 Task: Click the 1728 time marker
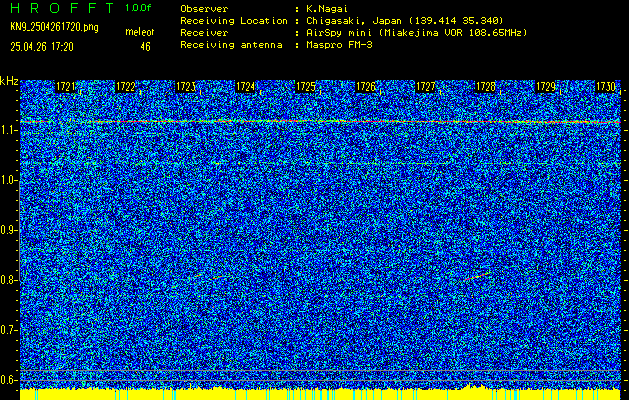(486, 87)
